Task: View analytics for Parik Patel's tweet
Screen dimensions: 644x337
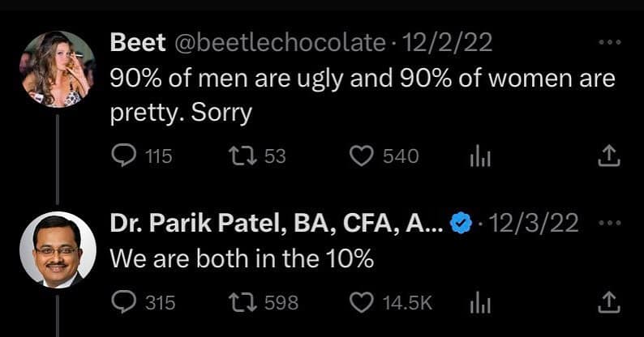Action: click(x=481, y=303)
